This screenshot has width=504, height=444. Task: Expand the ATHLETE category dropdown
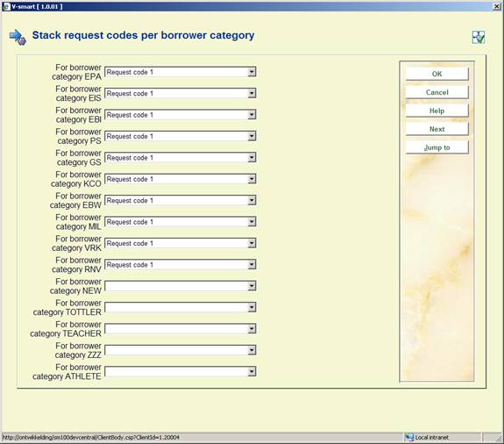click(x=252, y=372)
